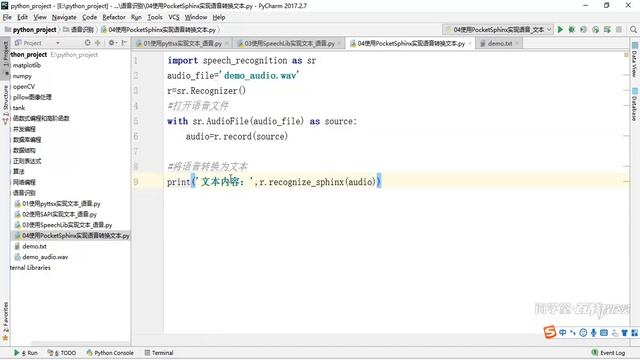Switch to the demo.txt editor tab
640x360 pixels.
coord(499,43)
